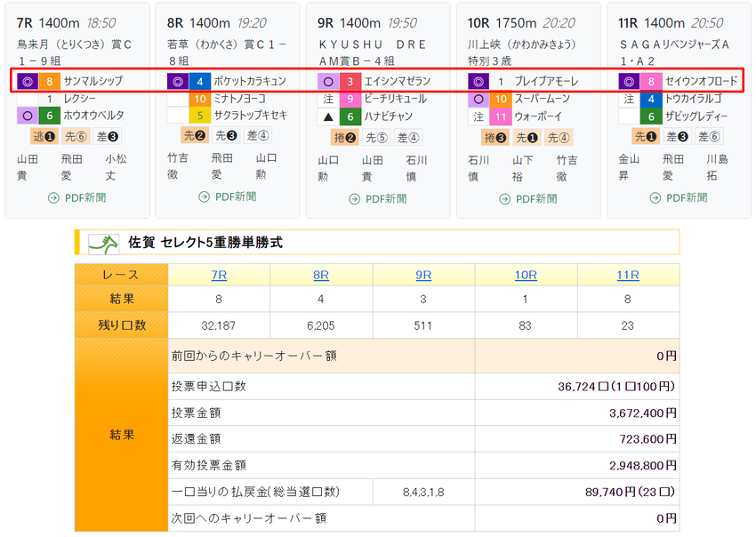Click the 9R link in results table
The width and height of the screenshot is (756, 537).
pyautogui.click(x=423, y=275)
